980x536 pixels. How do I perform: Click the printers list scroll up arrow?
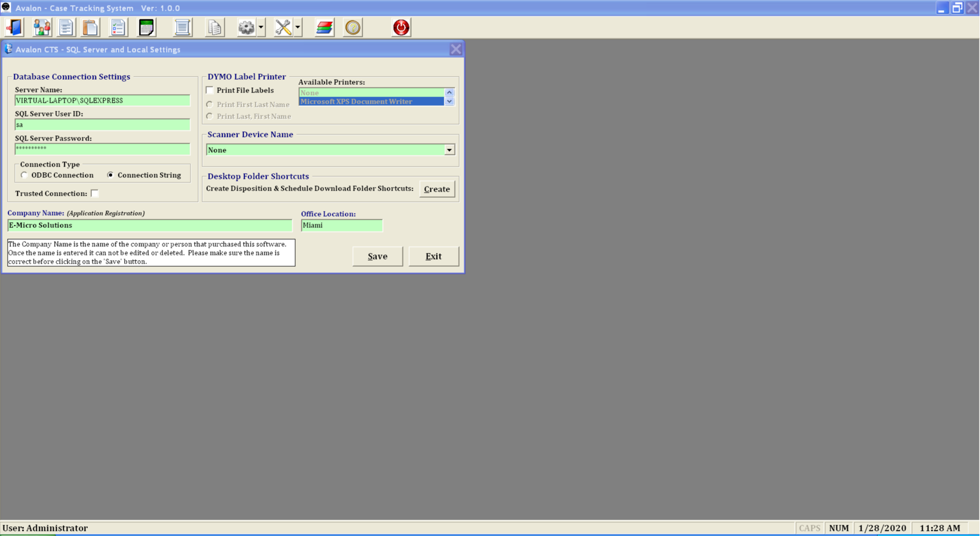point(449,92)
